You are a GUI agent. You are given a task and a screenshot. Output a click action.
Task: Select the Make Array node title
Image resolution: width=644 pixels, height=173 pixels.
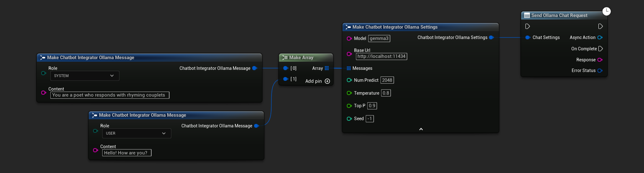click(301, 58)
